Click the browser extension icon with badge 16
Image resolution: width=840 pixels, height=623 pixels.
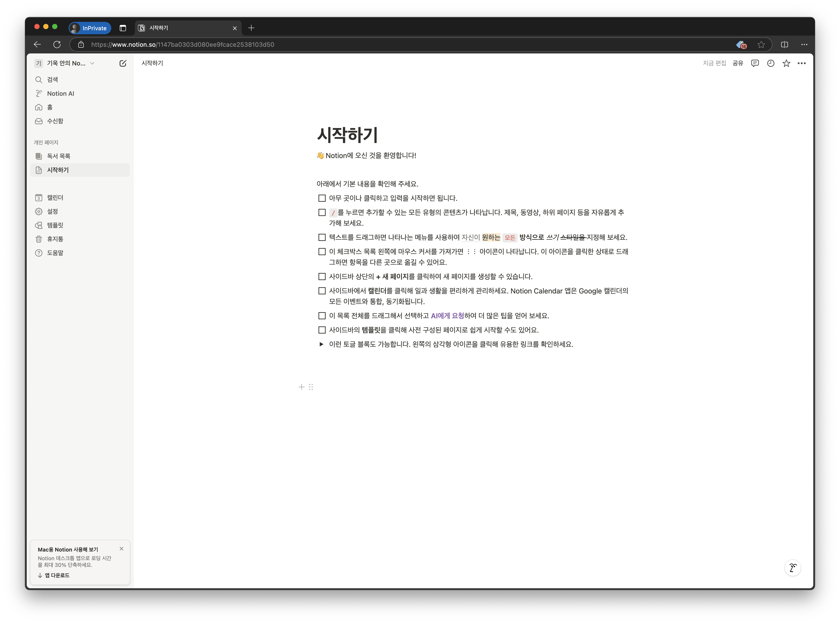pos(741,45)
